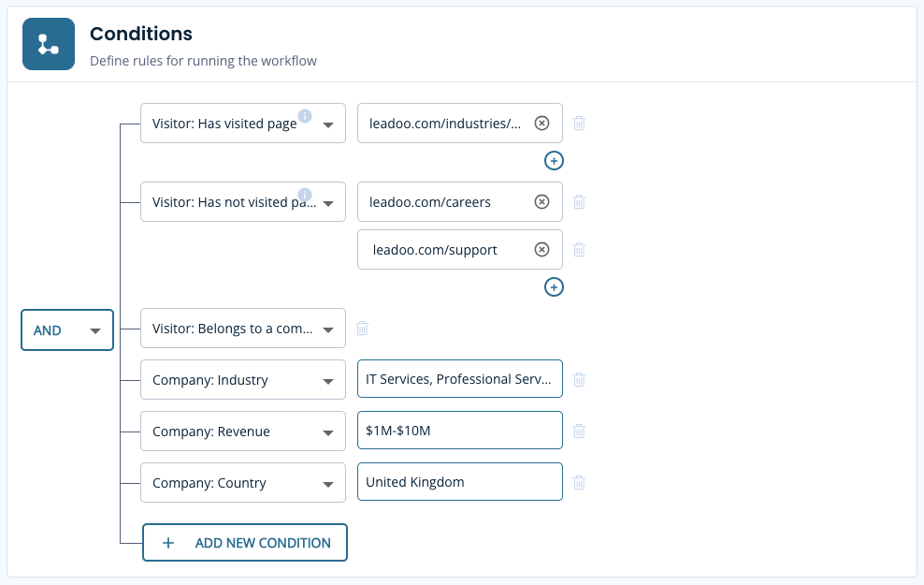Remove the leadoo.com/industries page chip
This screenshot has height=585, width=924.
coord(541,123)
